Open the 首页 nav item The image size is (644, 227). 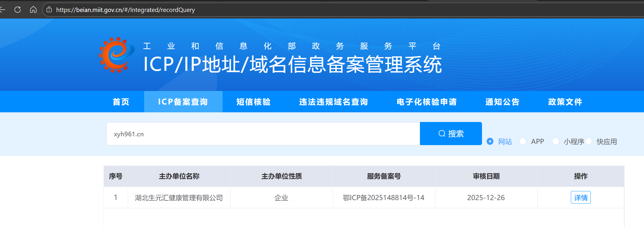point(121,102)
